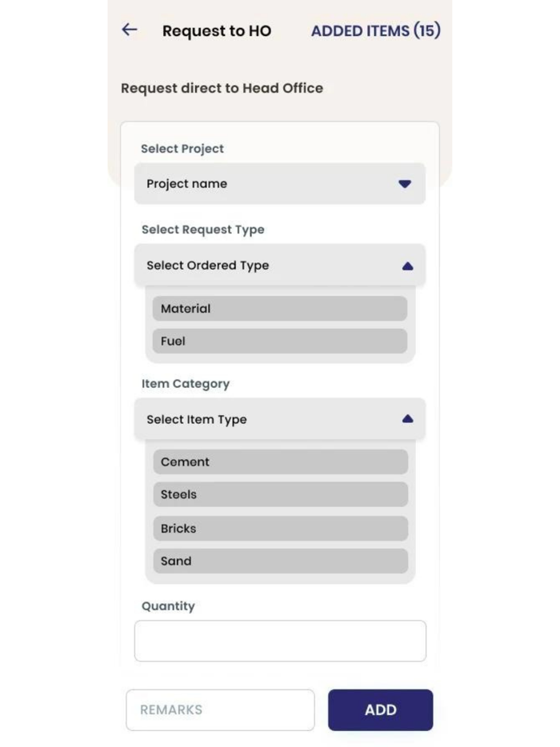The height and width of the screenshot is (747, 560).
Task: Pick Bricks from the item type list
Action: 280,529
